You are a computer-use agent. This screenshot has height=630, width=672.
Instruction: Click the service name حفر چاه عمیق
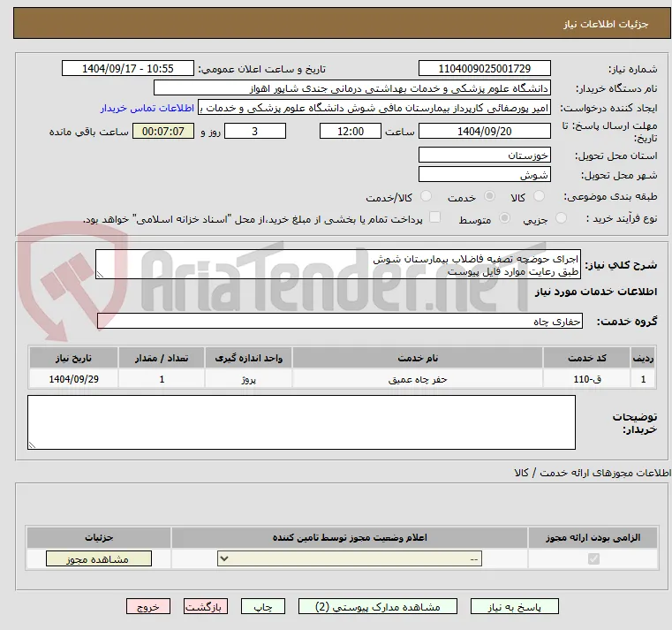[x=418, y=379]
